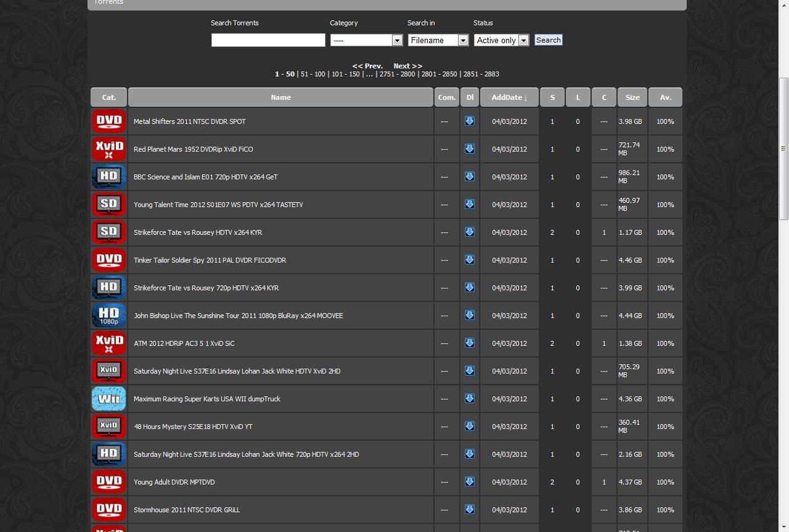Viewport: 789px width, 532px height.
Task: Click HD 1080p icon for John Bishop Live
Action: point(108,316)
